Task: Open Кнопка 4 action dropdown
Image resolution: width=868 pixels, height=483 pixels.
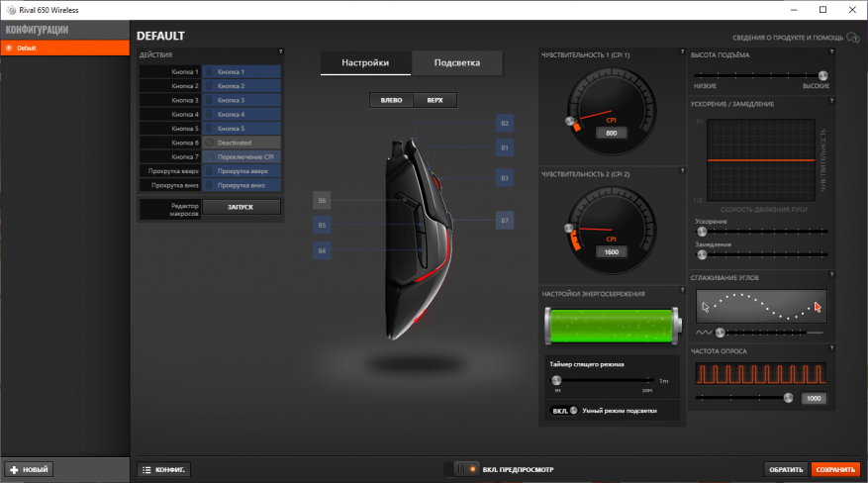Action: (241, 114)
